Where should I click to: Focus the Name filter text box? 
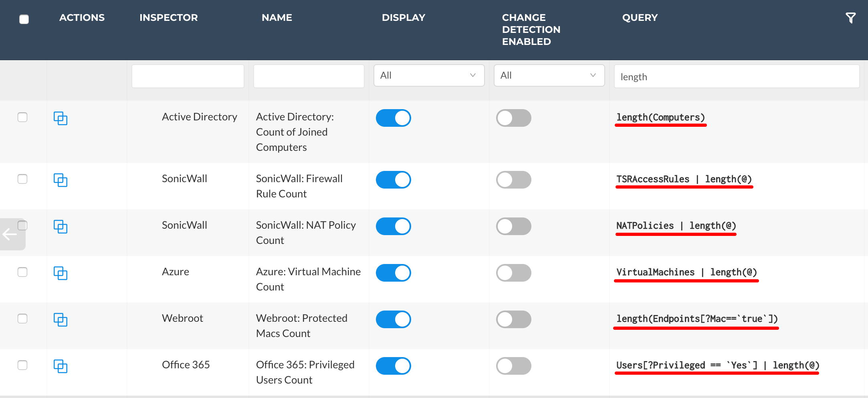click(x=309, y=76)
